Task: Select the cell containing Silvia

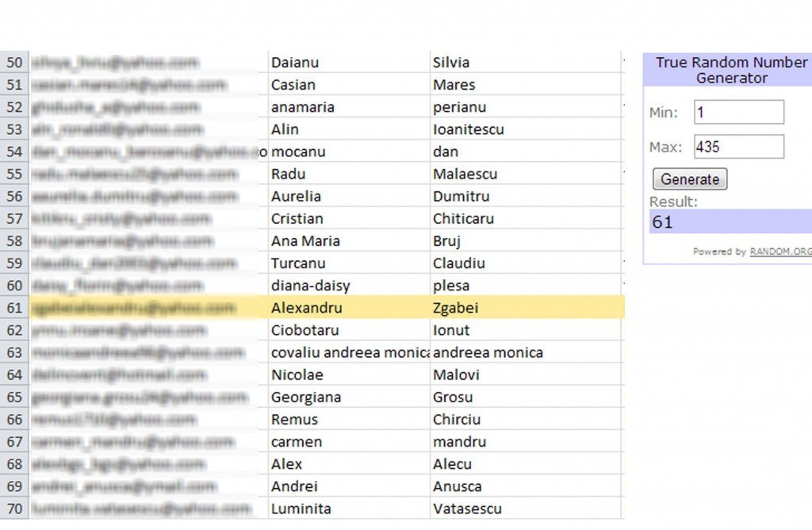Action: coord(452,62)
